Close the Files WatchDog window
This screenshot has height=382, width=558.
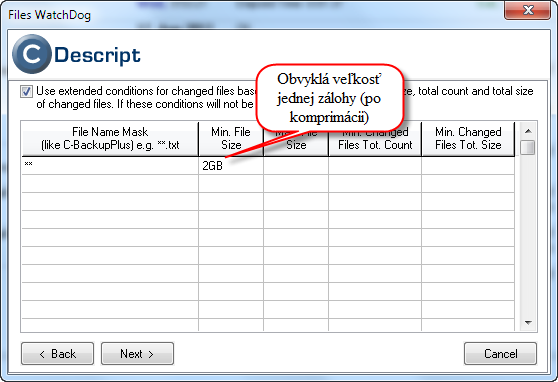tap(527, 10)
